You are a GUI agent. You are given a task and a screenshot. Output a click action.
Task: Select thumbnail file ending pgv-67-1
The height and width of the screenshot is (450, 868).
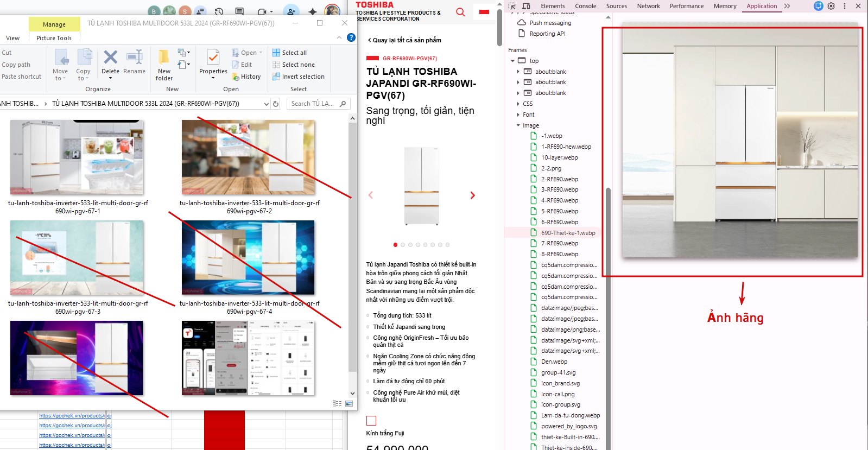pyautogui.click(x=78, y=167)
